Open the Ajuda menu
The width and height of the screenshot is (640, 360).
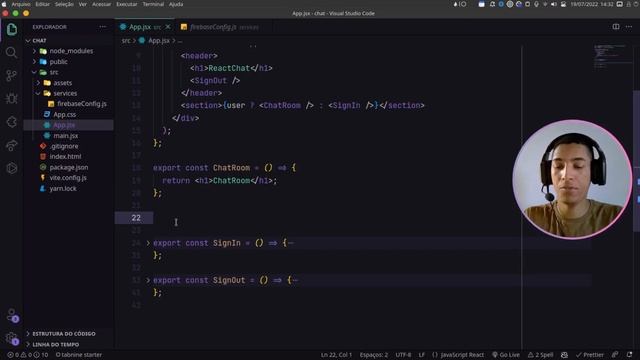[176, 4]
